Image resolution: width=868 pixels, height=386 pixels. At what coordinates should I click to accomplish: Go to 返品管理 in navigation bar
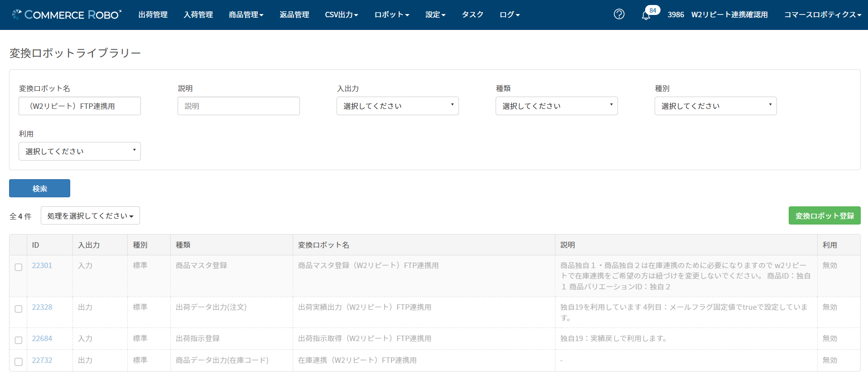pos(294,15)
